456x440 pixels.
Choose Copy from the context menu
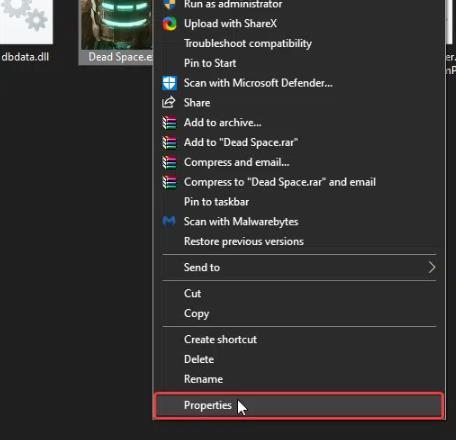click(299, 313)
